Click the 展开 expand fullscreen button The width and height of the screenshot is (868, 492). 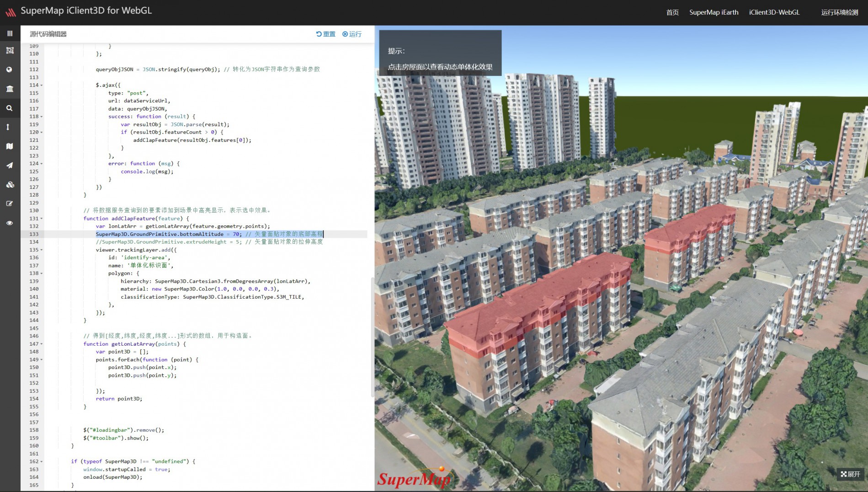[850, 474]
